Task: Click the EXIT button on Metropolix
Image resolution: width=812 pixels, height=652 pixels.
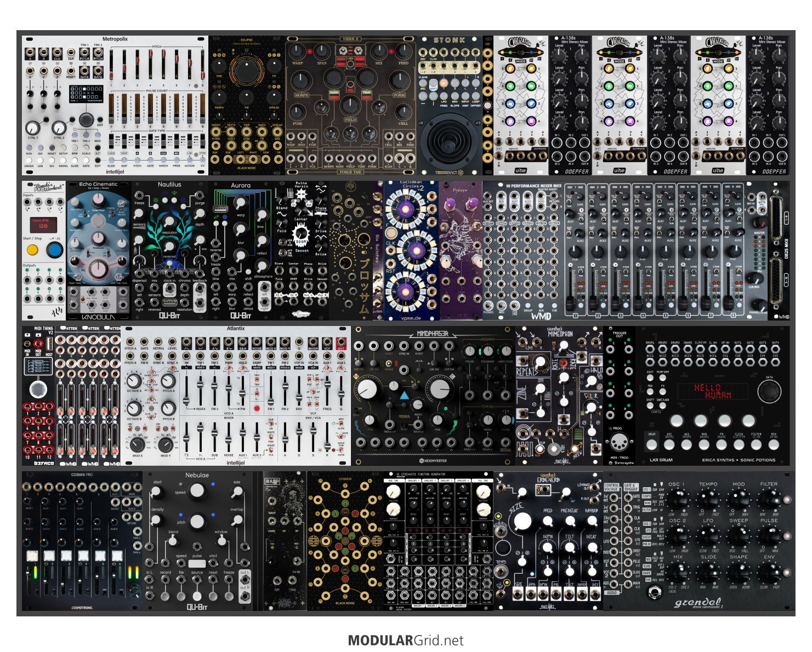Action: [x=100, y=118]
